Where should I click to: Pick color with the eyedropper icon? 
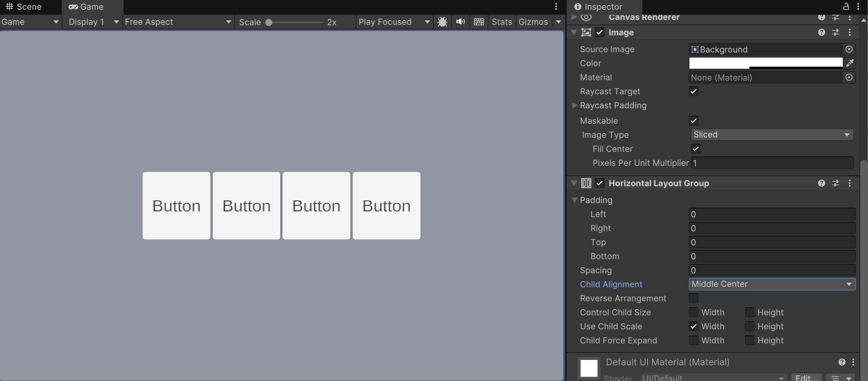[850, 63]
